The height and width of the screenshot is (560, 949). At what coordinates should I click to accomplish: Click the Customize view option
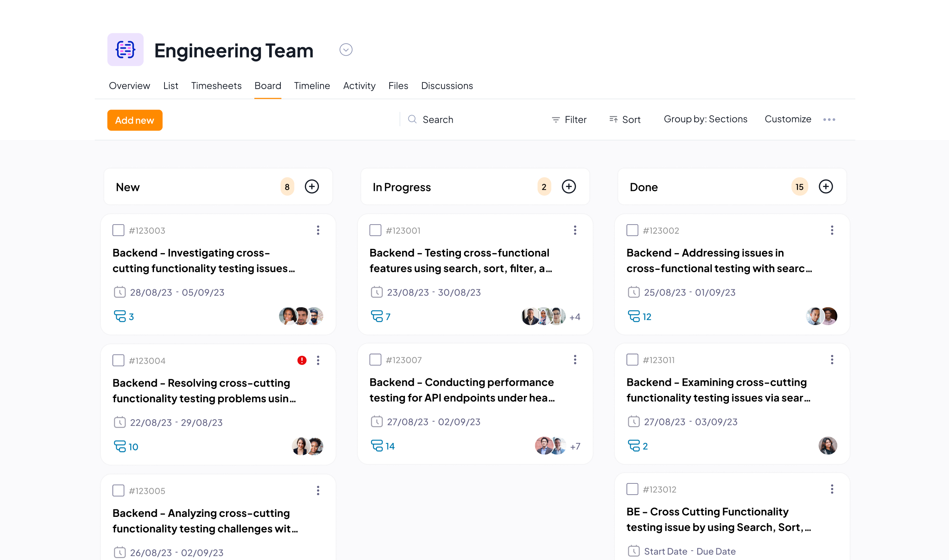tap(788, 119)
